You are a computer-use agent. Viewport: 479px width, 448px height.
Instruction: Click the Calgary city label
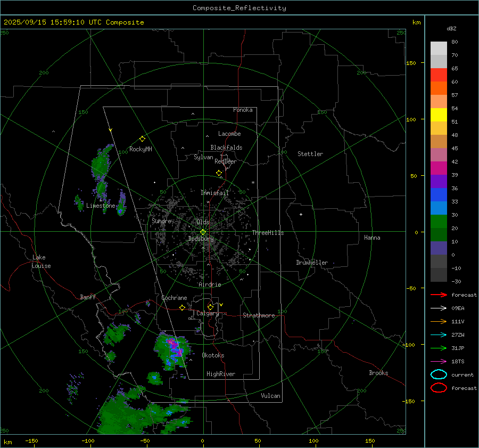click(208, 313)
